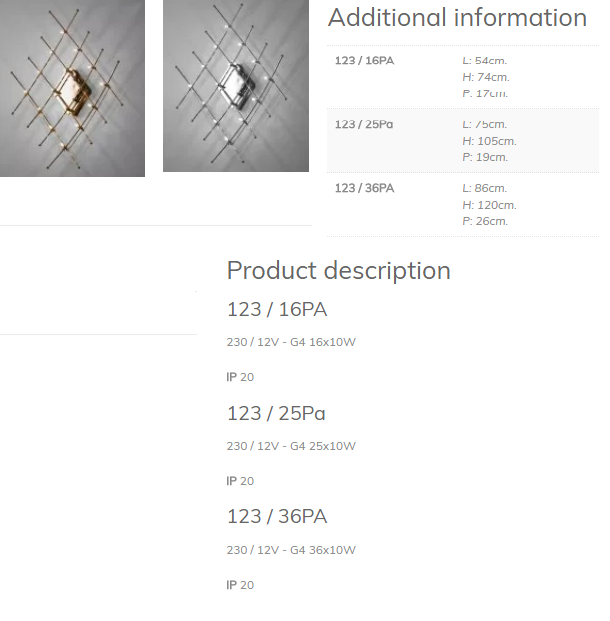Click the H: 74cm. dimension value
Image resolution: width=610 pixels, height=621 pixels.
[486, 77]
